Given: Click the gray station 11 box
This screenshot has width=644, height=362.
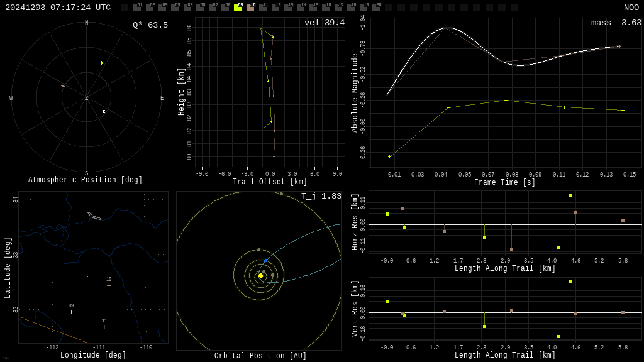Looking at the screenshot, I should point(263,8).
